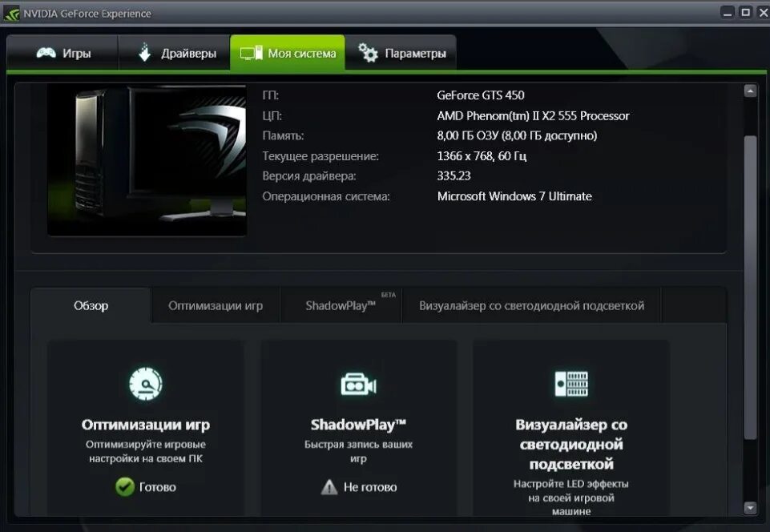This screenshot has height=532, width=770.
Task: Click the Готово status text
Action: pos(158,487)
